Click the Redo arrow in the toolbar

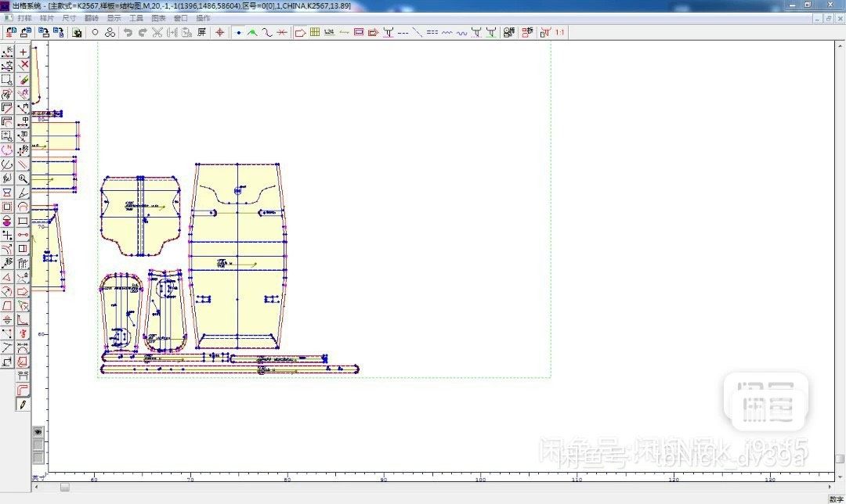(x=142, y=33)
